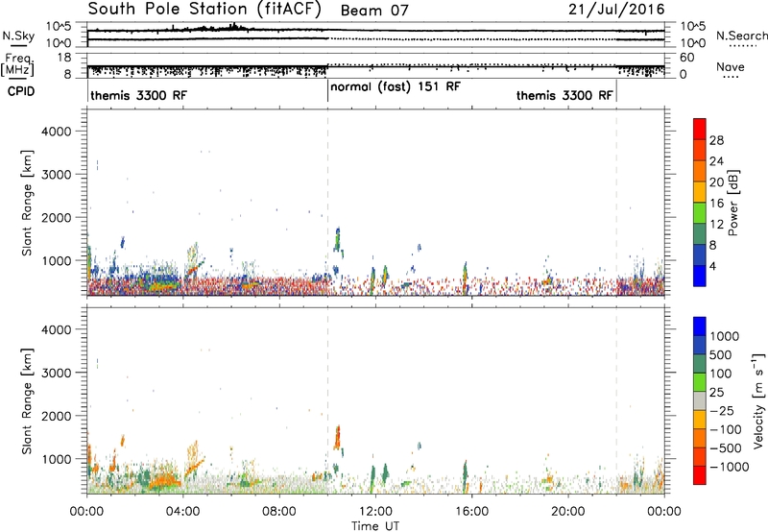Click the 'normal (fast) 151 RF' label
Image resolution: width=768 pixels, height=532 pixels.
point(396,86)
